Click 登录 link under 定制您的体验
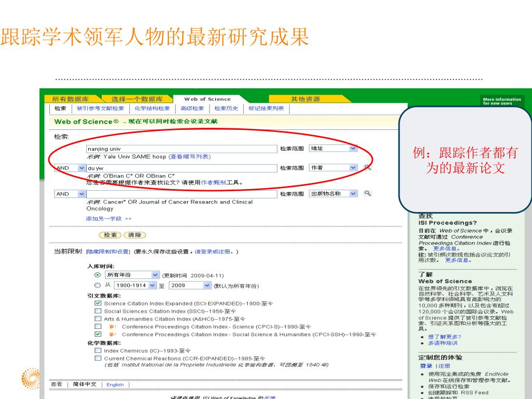This screenshot has height=399, width=532. click(x=426, y=366)
